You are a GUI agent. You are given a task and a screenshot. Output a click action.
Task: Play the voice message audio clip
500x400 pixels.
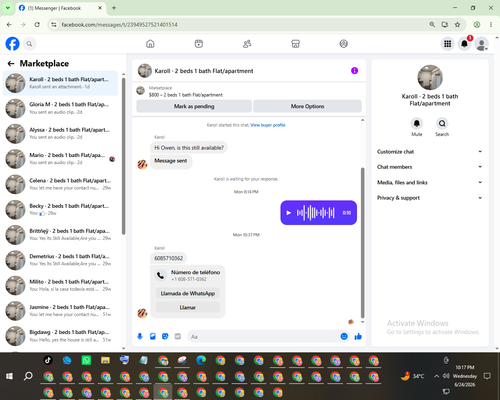click(x=289, y=213)
